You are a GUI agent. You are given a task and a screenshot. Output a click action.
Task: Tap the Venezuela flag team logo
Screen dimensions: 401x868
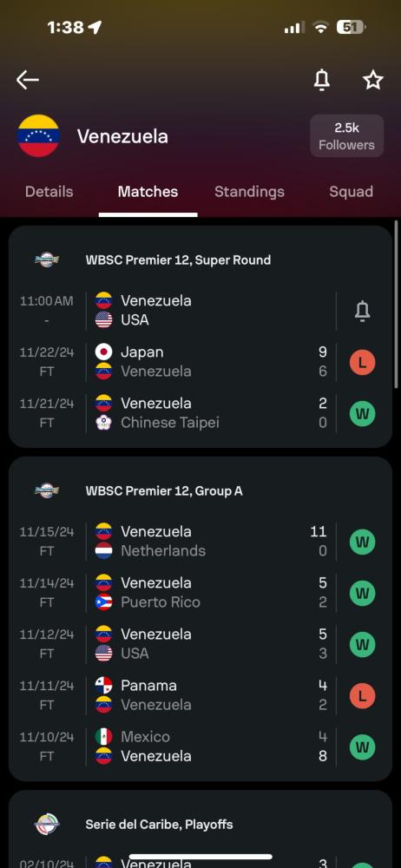[38, 135]
